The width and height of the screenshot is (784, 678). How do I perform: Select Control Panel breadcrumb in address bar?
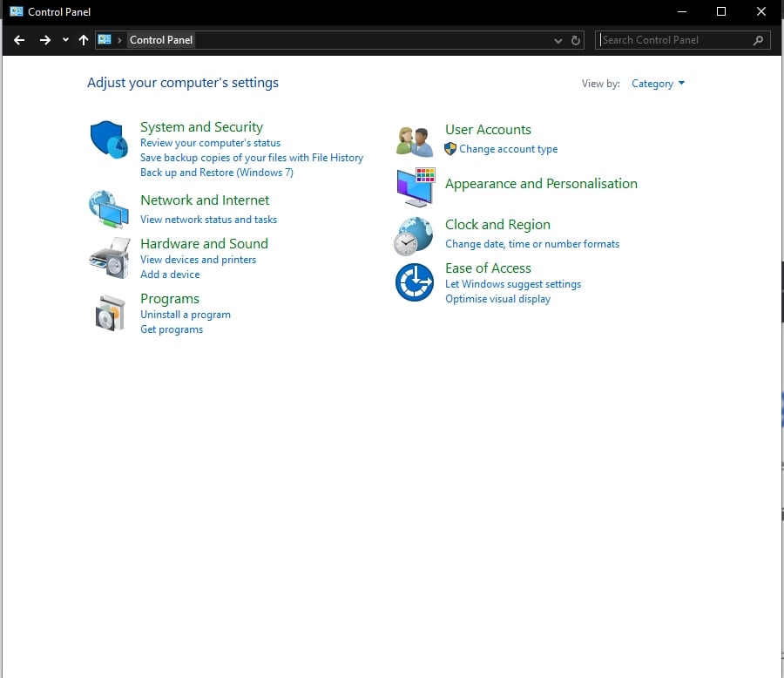pyautogui.click(x=161, y=40)
